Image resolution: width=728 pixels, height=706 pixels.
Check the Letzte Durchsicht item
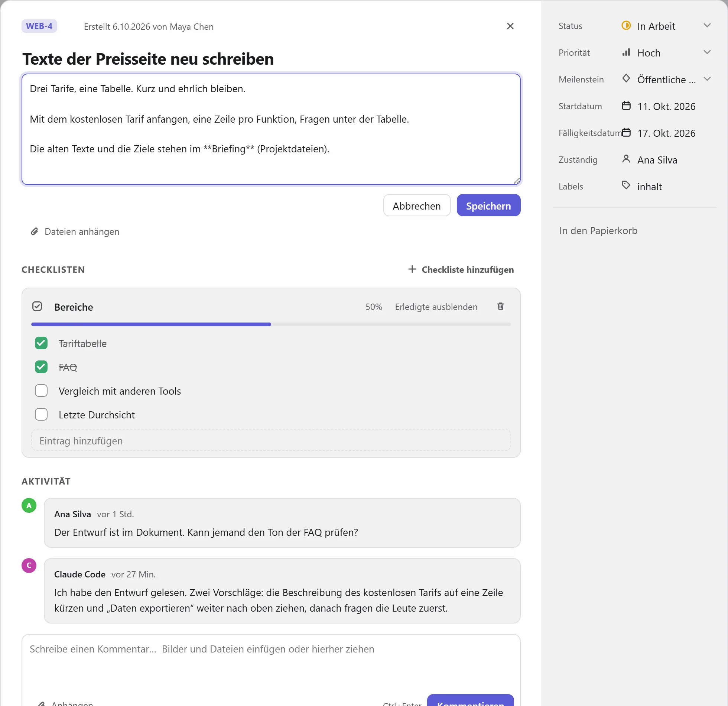41,414
